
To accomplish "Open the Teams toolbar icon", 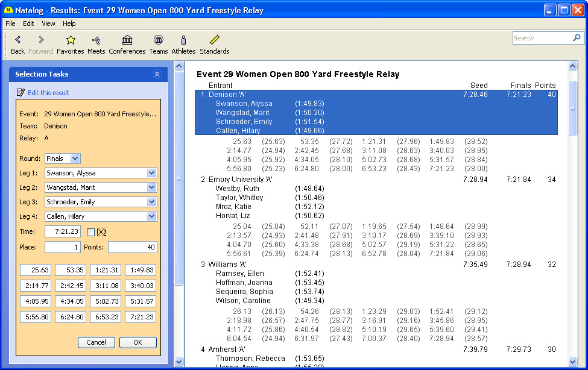I will click(x=159, y=40).
